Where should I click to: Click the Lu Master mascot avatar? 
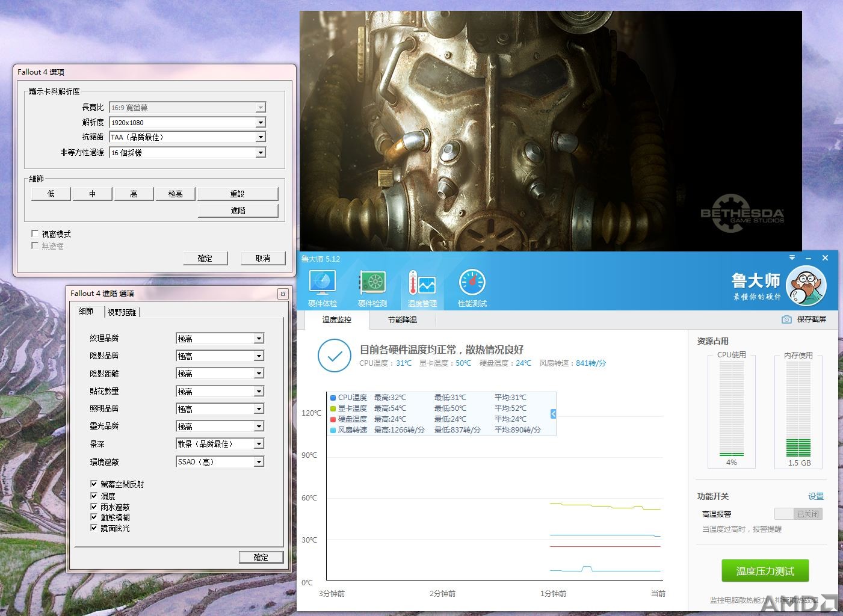[807, 285]
